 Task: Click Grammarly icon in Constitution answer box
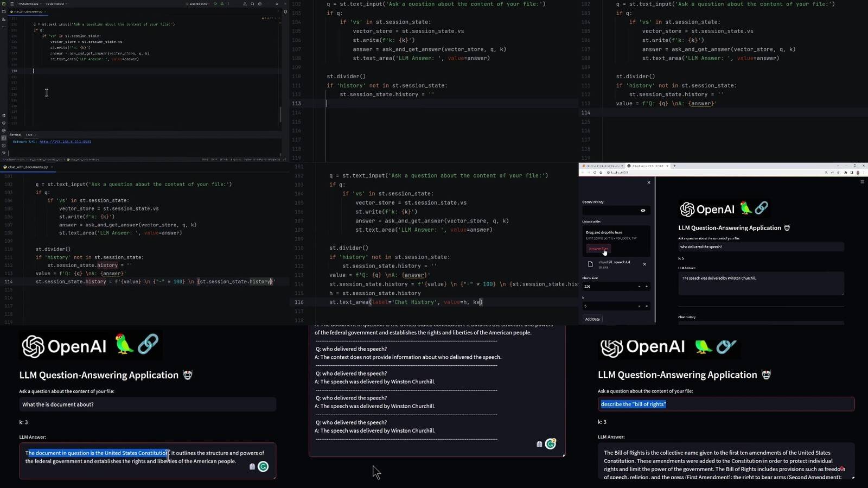click(263, 466)
